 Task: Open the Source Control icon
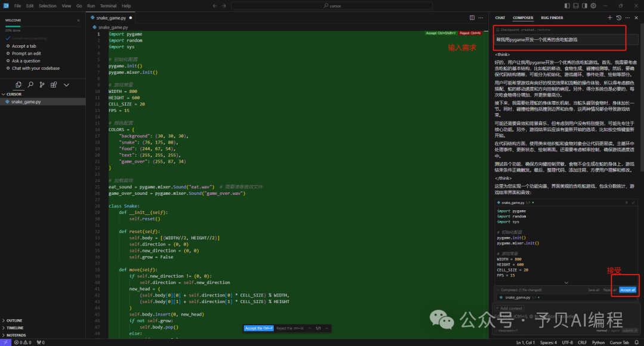tap(42, 85)
